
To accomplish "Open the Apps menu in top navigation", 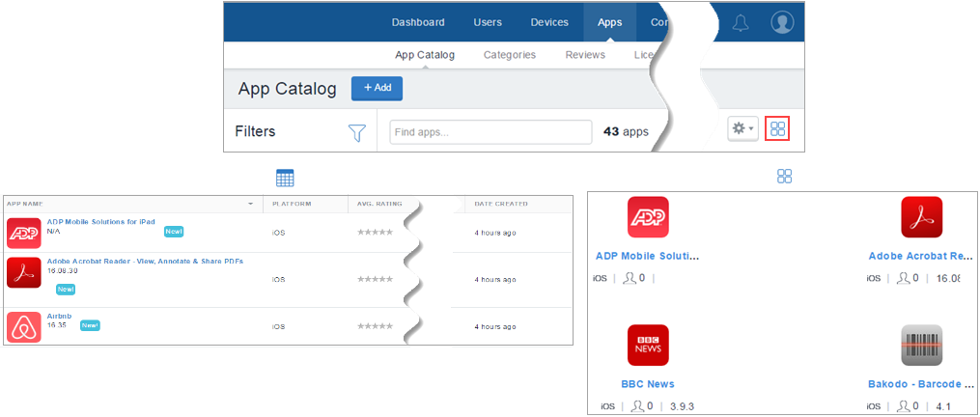I will click(609, 22).
